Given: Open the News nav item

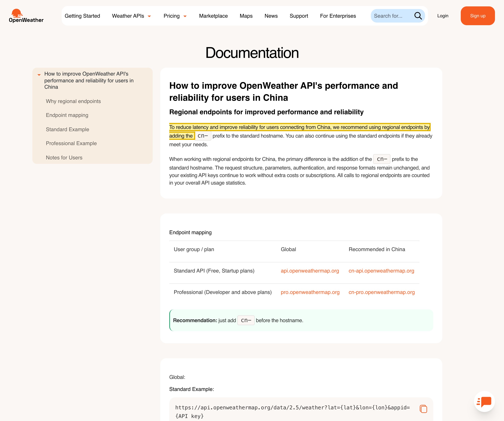Looking at the screenshot, I should (x=271, y=16).
